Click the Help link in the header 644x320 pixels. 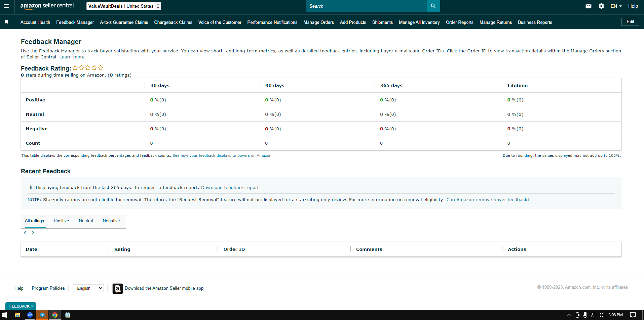[633, 6]
